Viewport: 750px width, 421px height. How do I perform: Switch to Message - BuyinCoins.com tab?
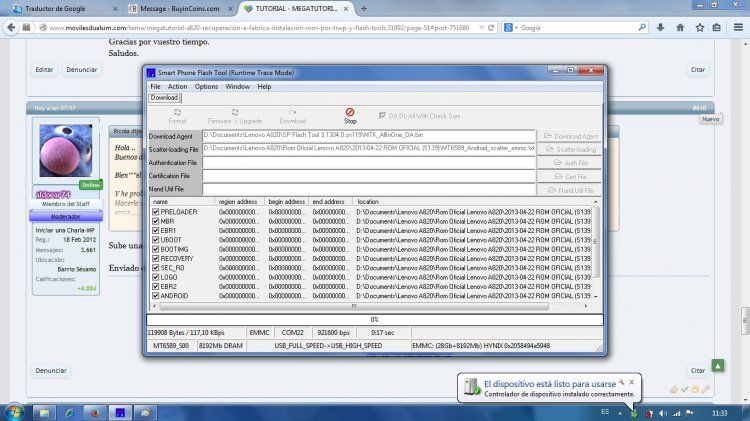click(180, 9)
